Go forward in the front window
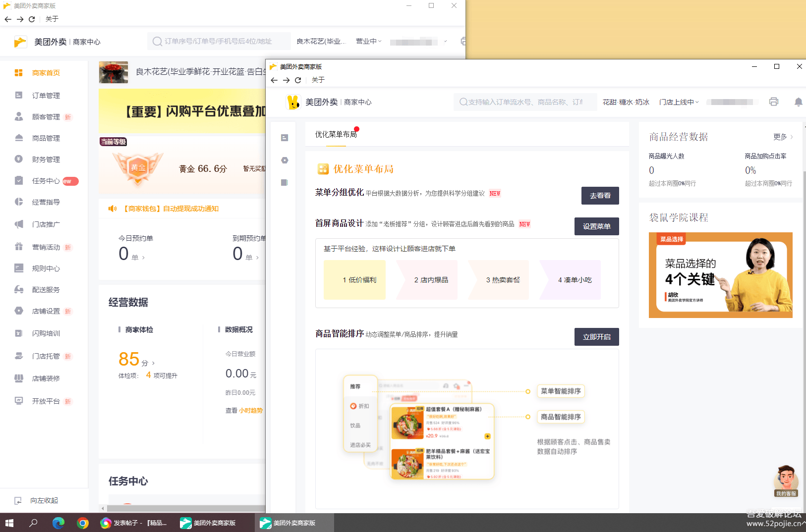The height and width of the screenshot is (532, 806). click(286, 80)
